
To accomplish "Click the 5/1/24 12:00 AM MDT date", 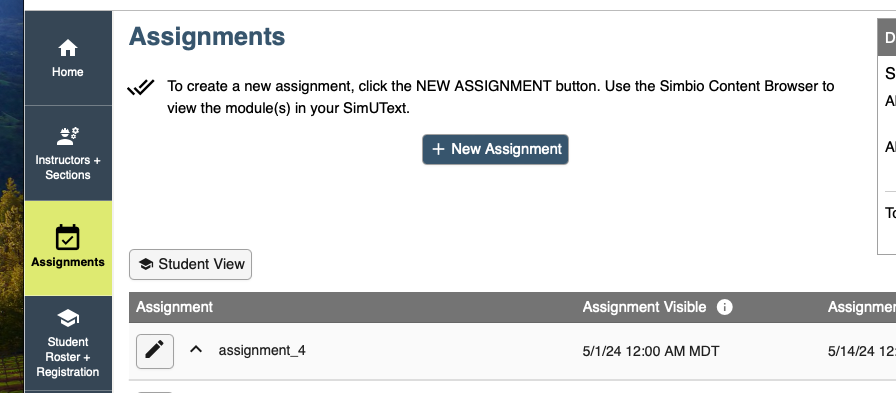I will click(x=651, y=351).
